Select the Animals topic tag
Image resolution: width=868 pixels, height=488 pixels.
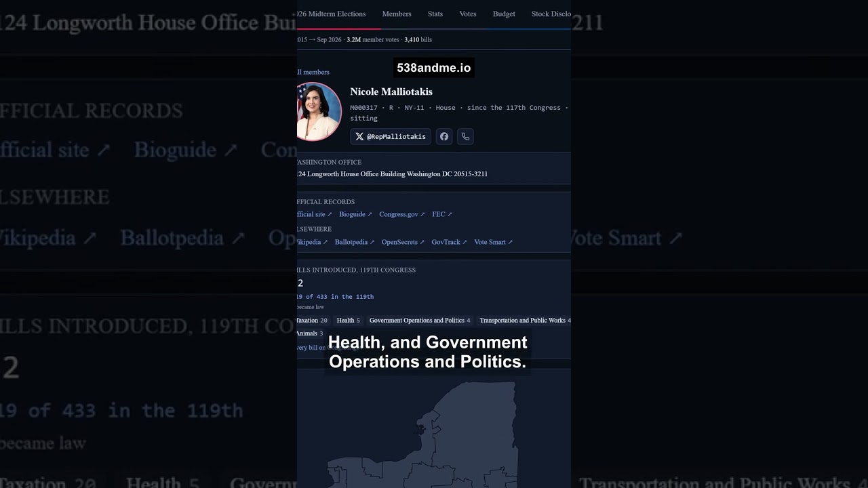(310, 333)
